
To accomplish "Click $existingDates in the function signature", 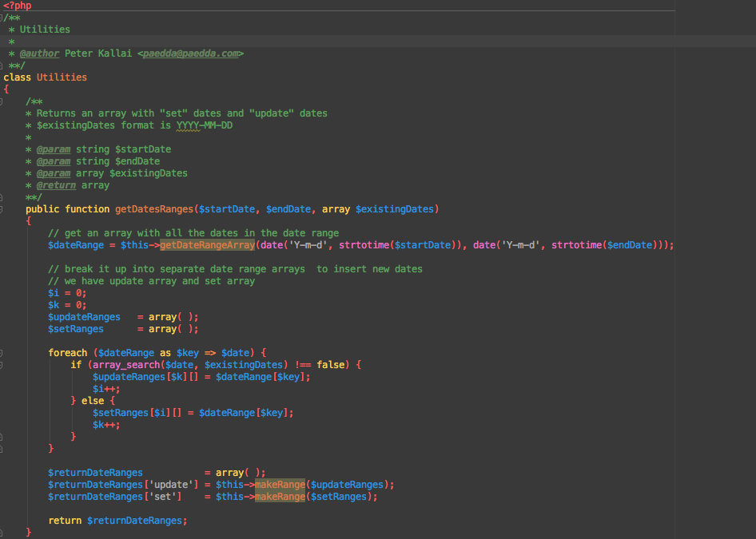I will (395, 209).
